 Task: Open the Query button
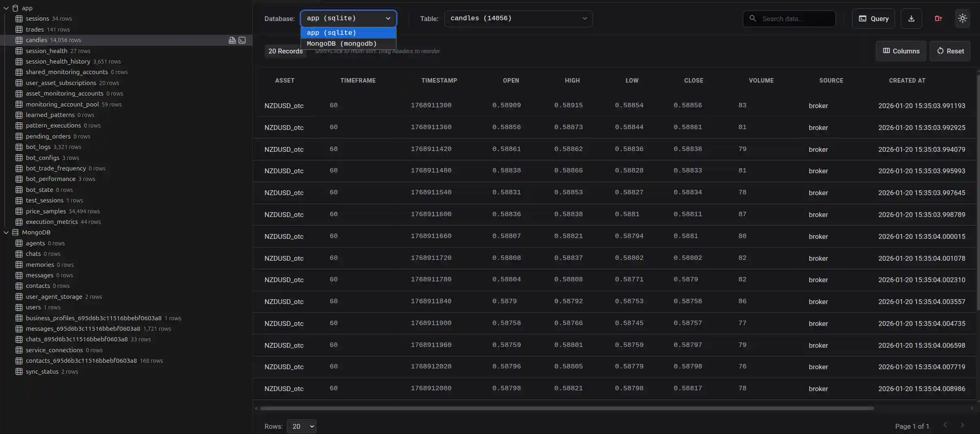click(x=873, y=19)
